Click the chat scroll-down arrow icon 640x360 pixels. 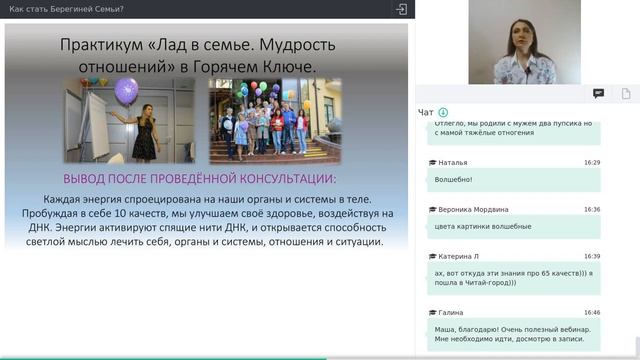click(443, 112)
